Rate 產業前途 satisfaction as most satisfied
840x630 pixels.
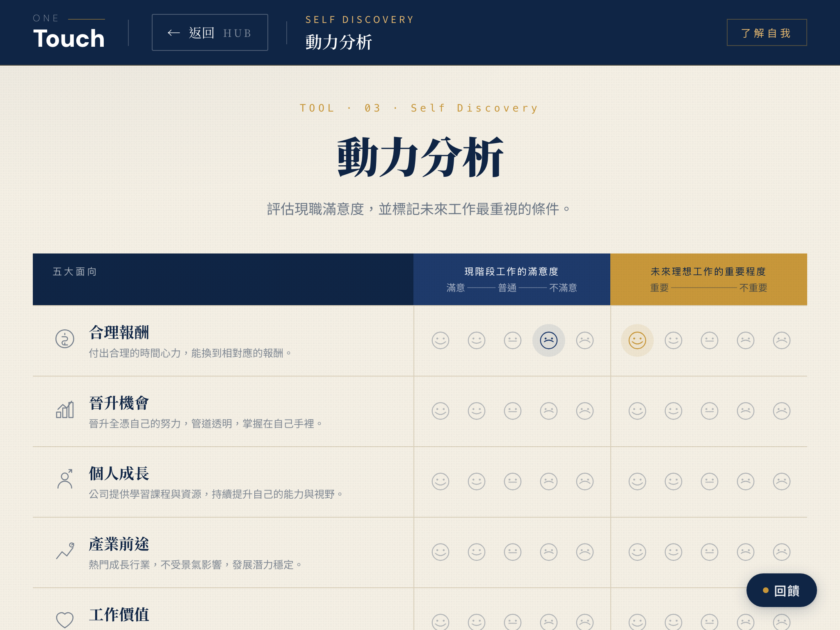(x=441, y=552)
